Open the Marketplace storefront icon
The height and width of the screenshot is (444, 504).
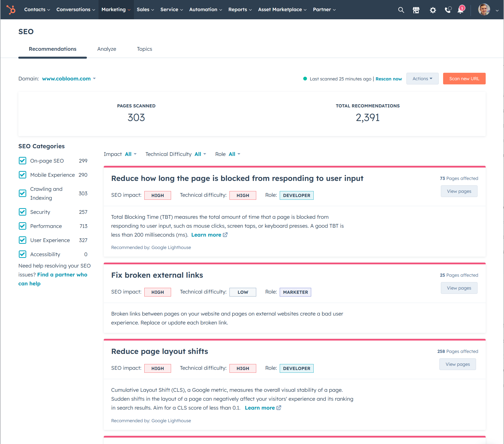point(416,10)
